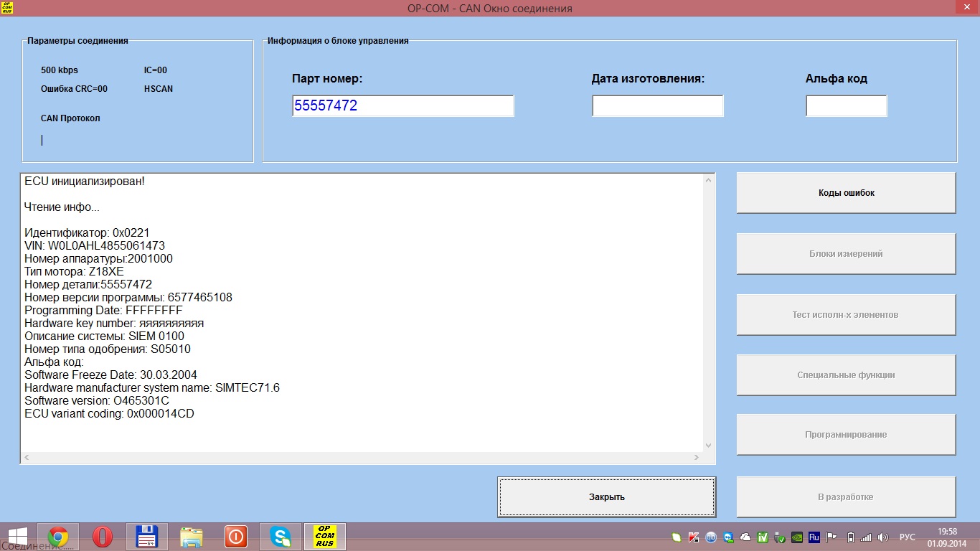Open the Коды ошибок fault codes
The width and height of the screenshot is (980, 551).
(x=846, y=193)
